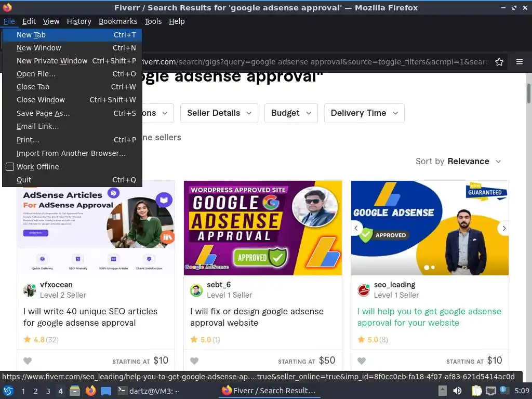Open sebt_6 seller avatar
532x399 pixels.
[x=196, y=290]
